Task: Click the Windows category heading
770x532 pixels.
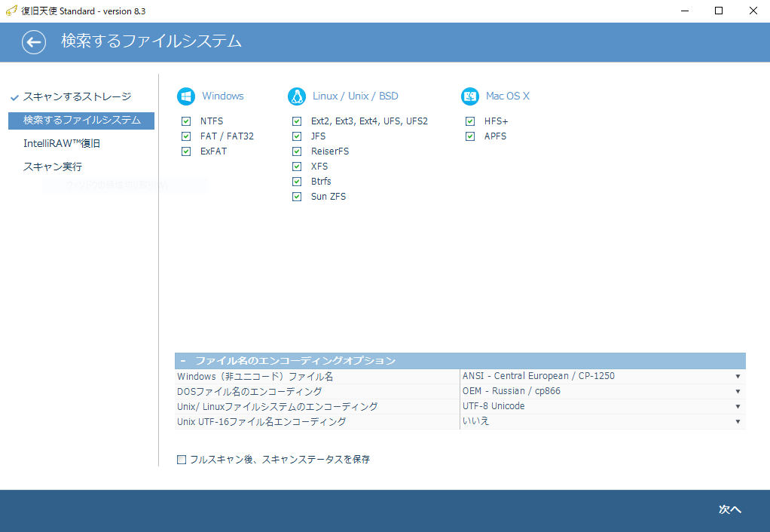Action: [x=223, y=96]
